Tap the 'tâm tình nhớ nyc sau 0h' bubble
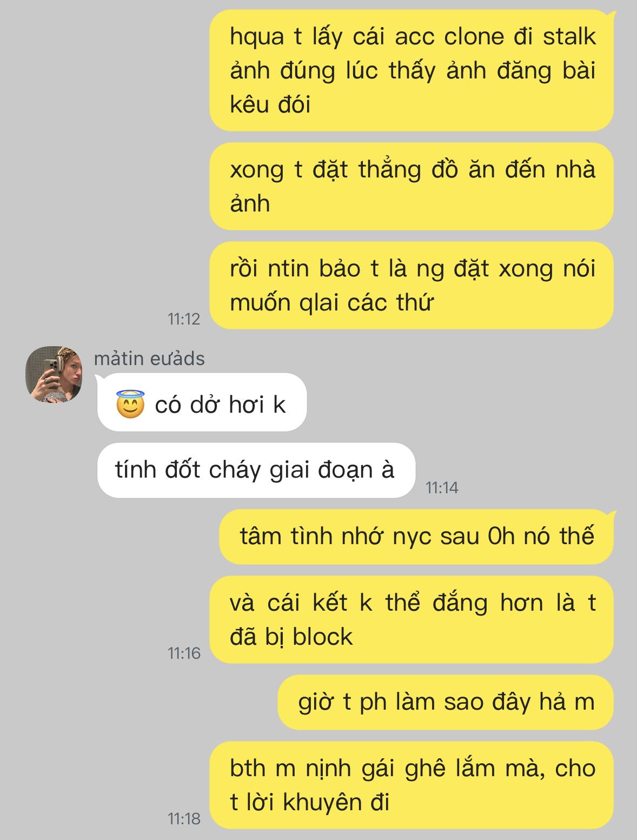This screenshot has height=840, width=637. (x=416, y=537)
